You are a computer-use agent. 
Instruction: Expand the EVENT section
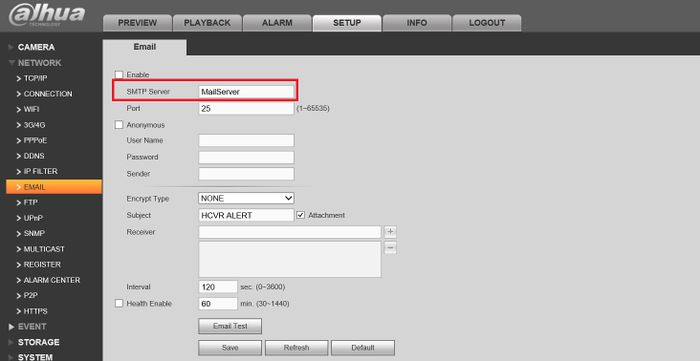(12, 327)
